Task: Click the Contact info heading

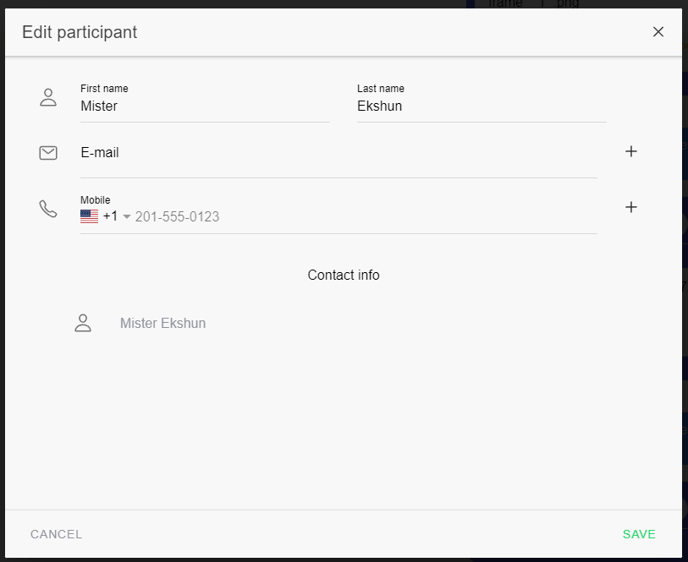Action: tap(343, 275)
